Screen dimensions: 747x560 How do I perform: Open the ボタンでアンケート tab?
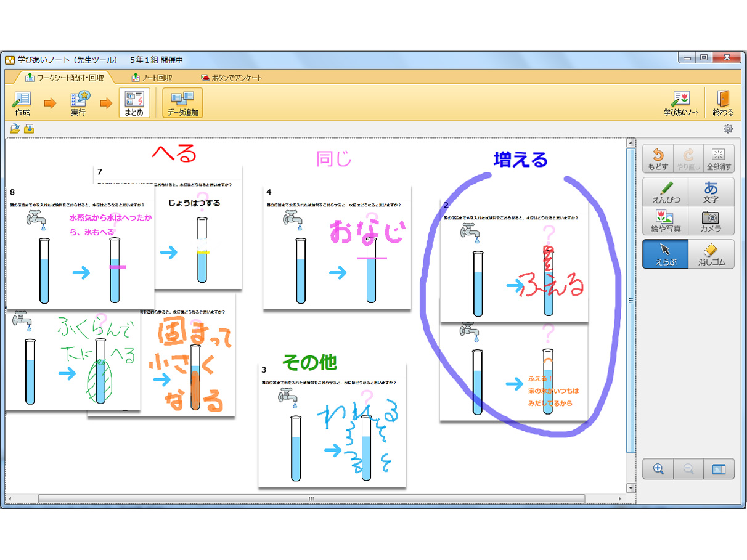point(231,78)
